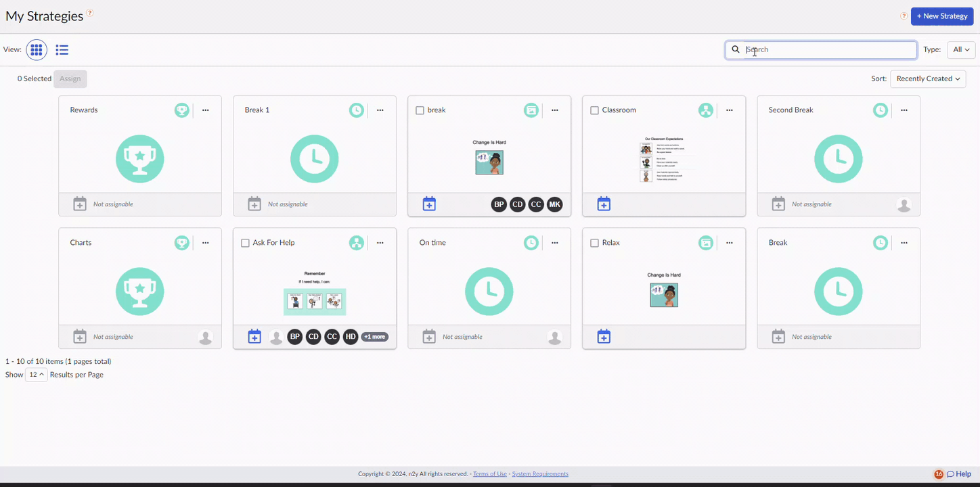Open help tooltip beside My Strategies title
The image size is (980, 487).
pyautogui.click(x=90, y=12)
